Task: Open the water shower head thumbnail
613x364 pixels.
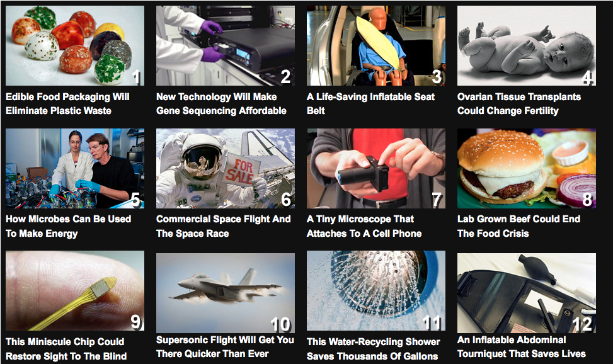Action: pyautogui.click(x=376, y=291)
